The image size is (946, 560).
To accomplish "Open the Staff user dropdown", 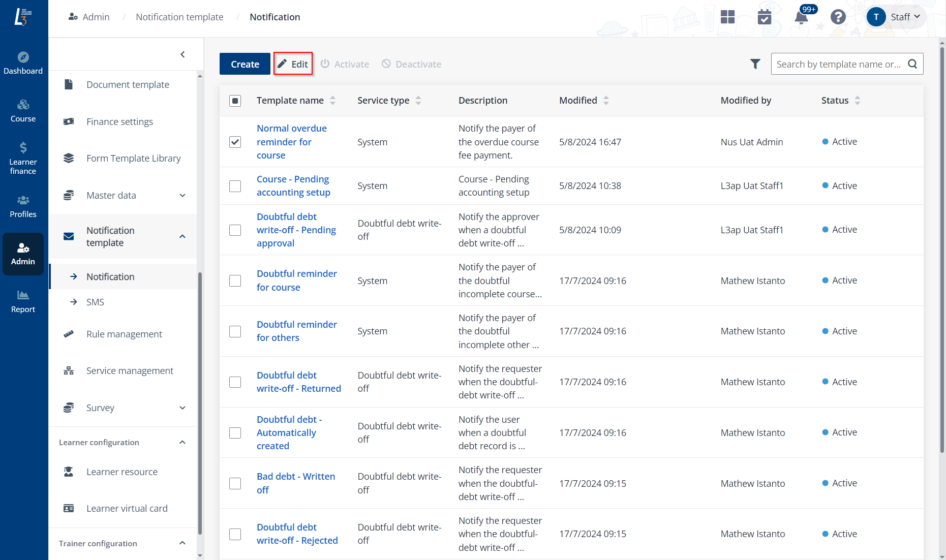I will pos(896,17).
